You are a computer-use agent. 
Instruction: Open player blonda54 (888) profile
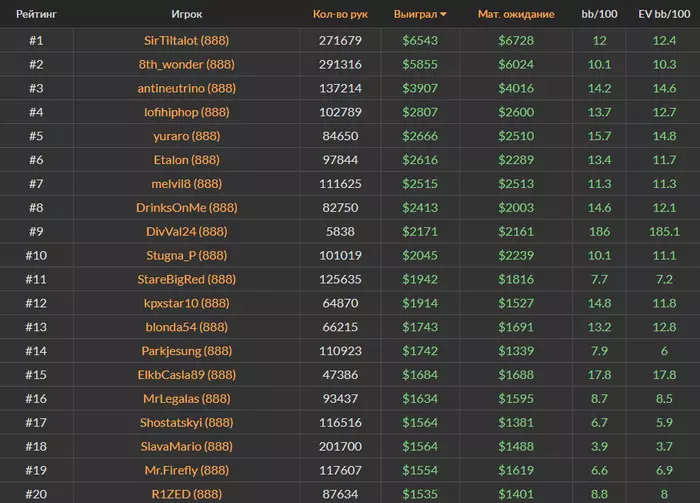[187, 327]
